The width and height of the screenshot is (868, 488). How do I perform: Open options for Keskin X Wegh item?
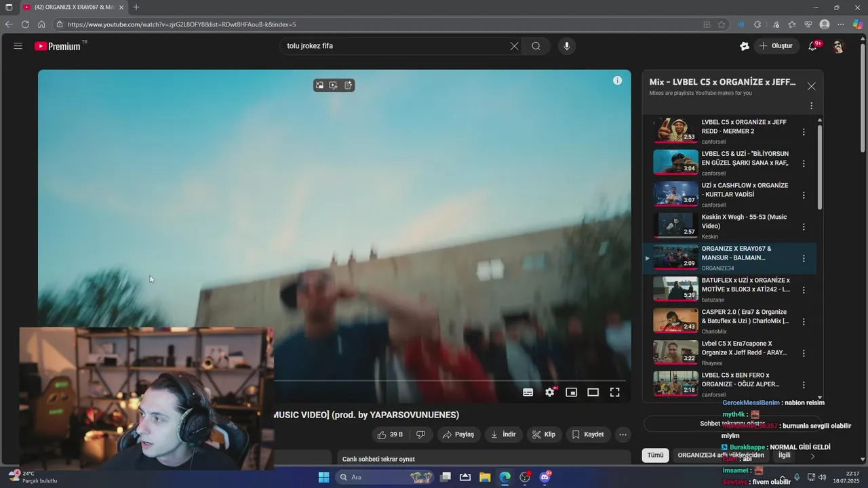click(x=804, y=227)
